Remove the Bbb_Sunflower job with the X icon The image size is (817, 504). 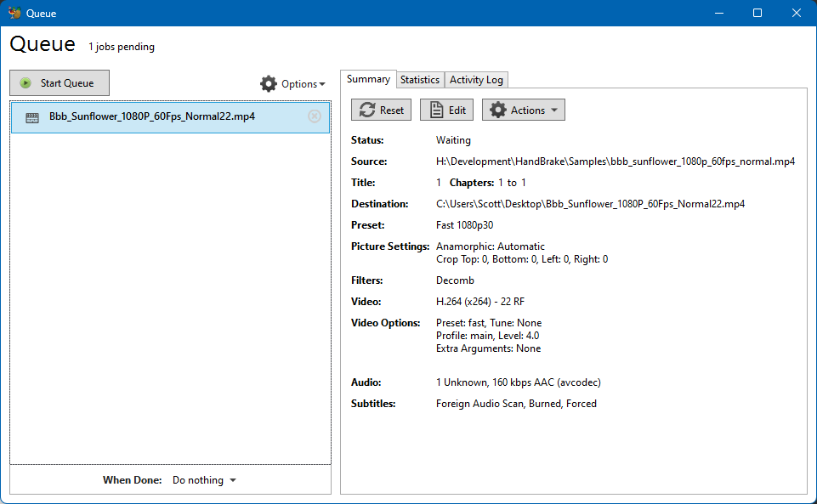pyautogui.click(x=315, y=116)
